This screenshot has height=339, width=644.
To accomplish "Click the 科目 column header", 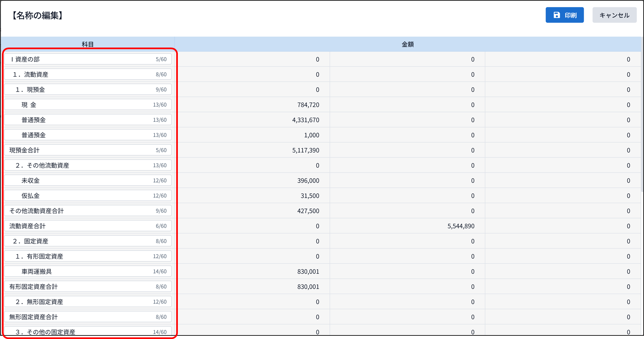I will [x=88, y=44].
